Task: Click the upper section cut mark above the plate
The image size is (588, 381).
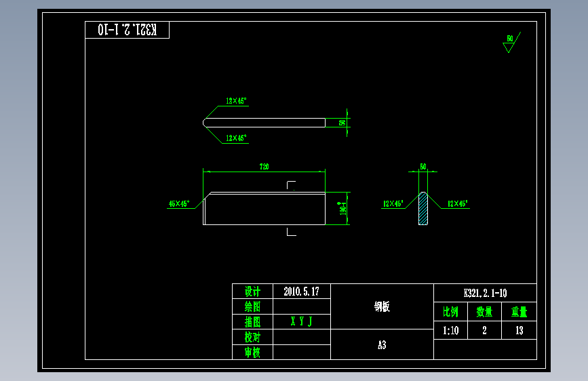Action: (x=292, y=185)
